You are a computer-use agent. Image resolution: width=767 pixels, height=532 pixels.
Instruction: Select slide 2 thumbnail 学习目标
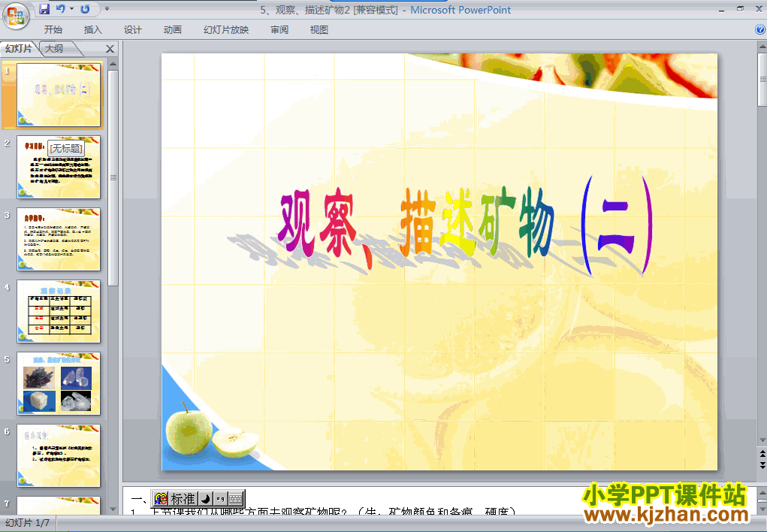pos(59,168)
